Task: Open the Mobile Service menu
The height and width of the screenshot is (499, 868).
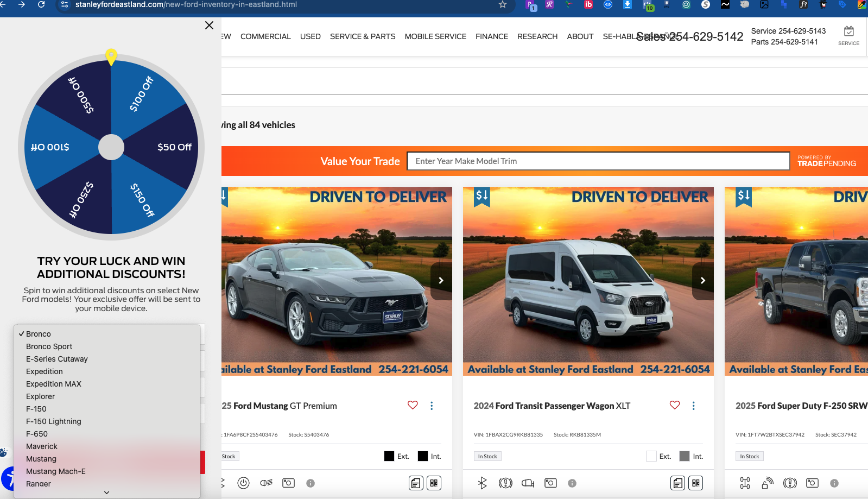Action: click(435, 36)
